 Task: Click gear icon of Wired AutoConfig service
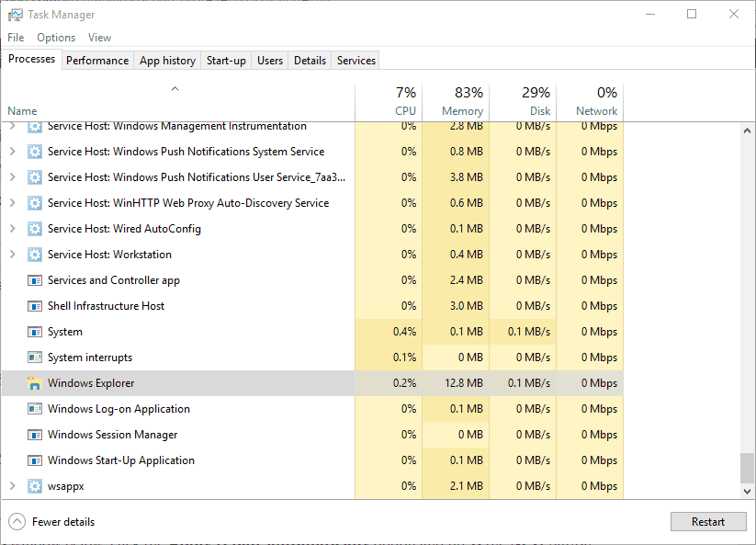click(35, 229)
